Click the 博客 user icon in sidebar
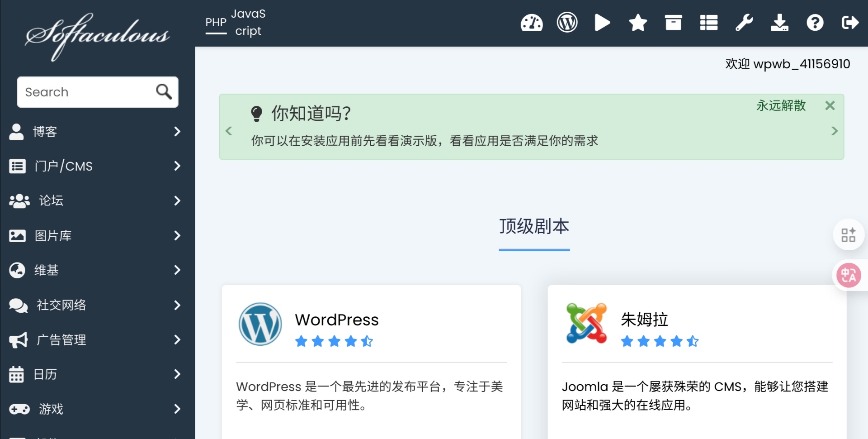Image resolution: width=868 pixels, height=439 pixels. (x=16, y=132)
